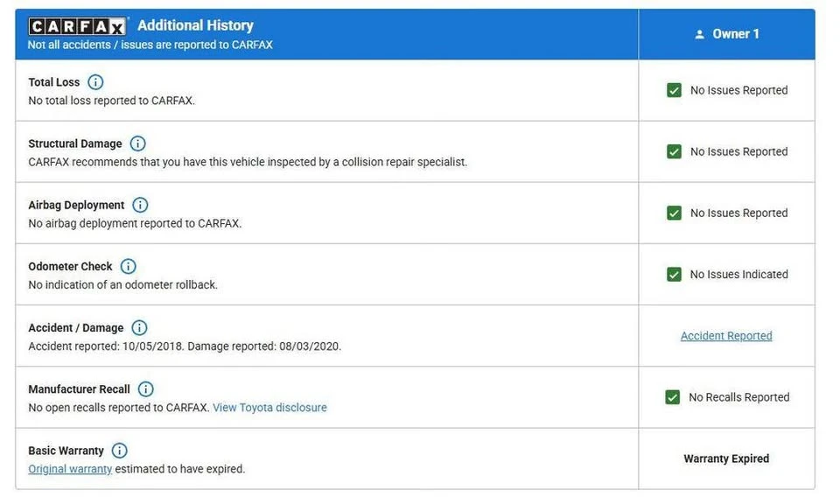Select the Owner 1 person icon
Viewport: 840px width, 504px height.
pos(699,34)
